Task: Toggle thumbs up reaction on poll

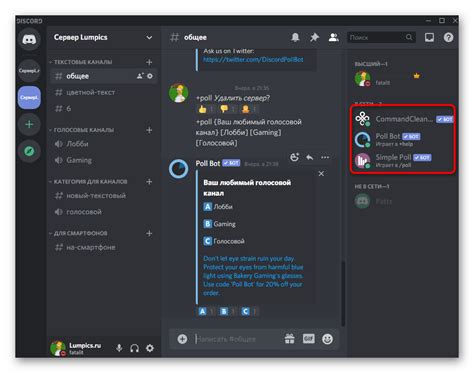Action: [206, 109]
